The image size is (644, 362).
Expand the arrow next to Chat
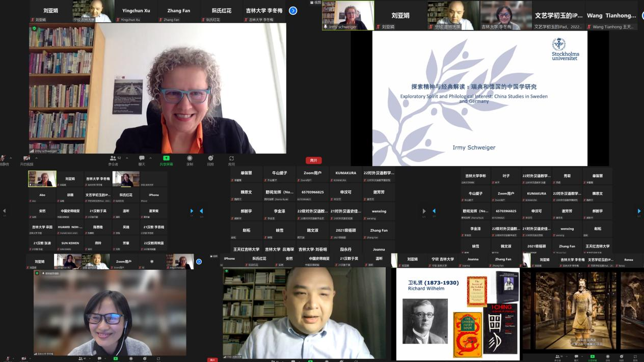[x=150, y=157]
